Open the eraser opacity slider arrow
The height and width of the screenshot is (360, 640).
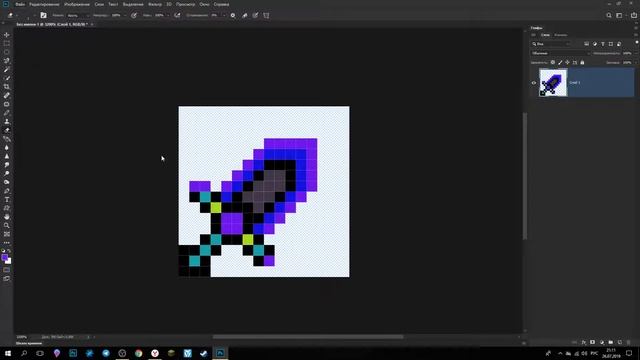click(125, 16)
